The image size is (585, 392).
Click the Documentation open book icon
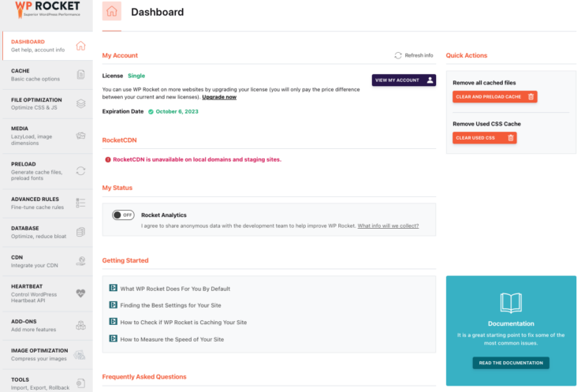click(x=511, y=303)
